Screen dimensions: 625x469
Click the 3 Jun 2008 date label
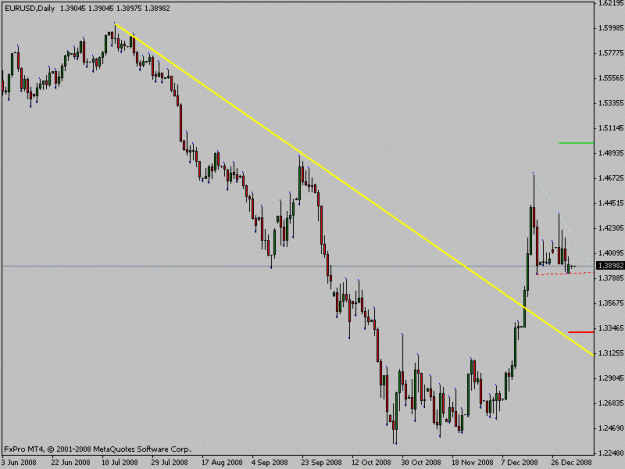19,462
